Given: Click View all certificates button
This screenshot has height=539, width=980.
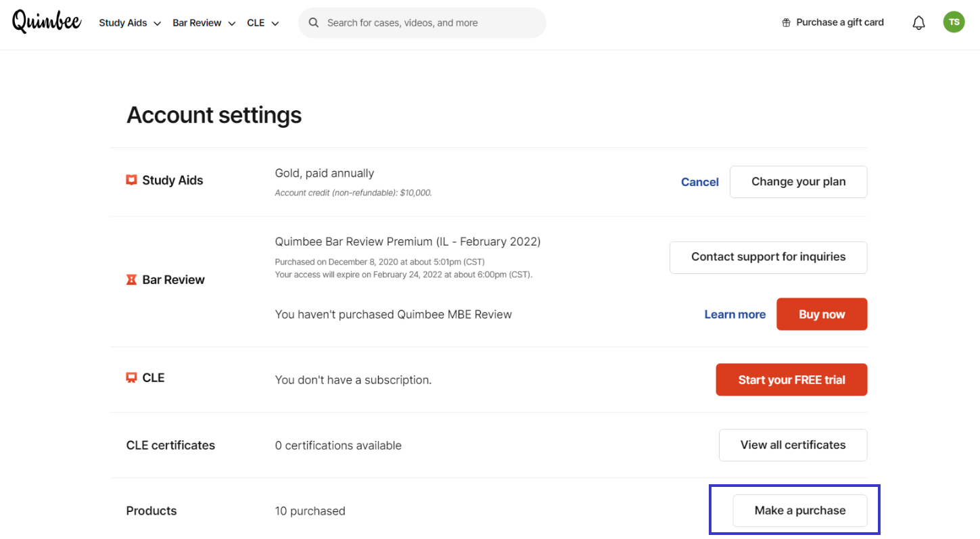Looking at the screenshot, I should 793,445.
